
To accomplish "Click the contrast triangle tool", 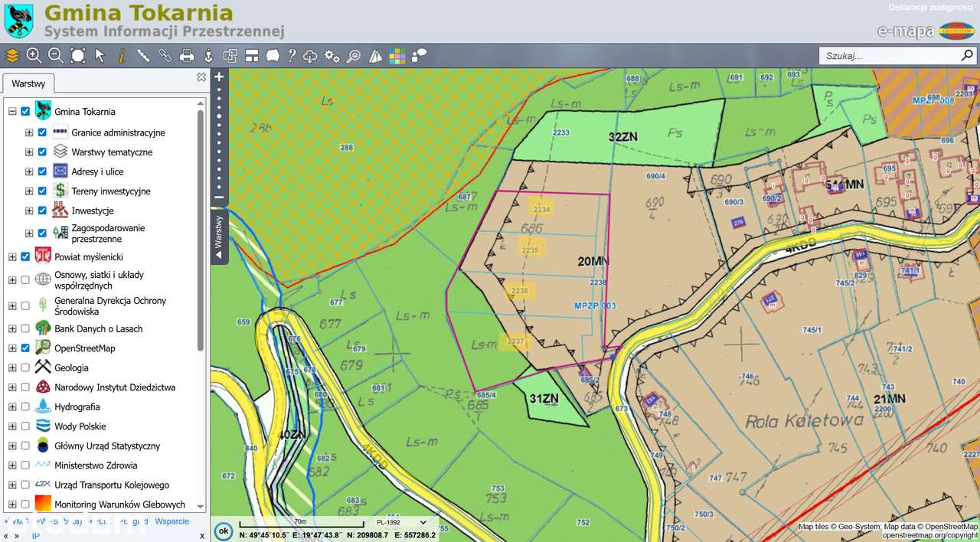I will pos(375,55).
